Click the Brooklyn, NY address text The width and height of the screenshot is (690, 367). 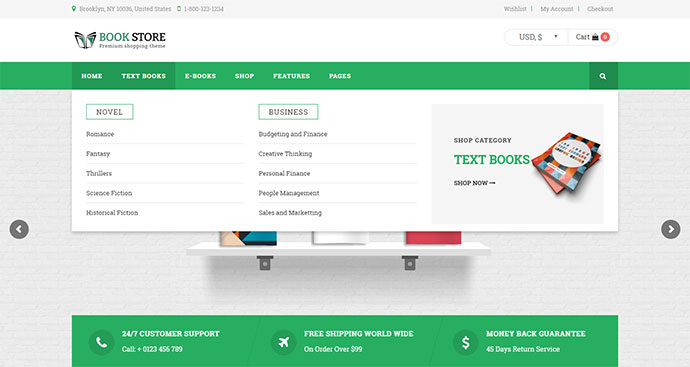[125, 9]
